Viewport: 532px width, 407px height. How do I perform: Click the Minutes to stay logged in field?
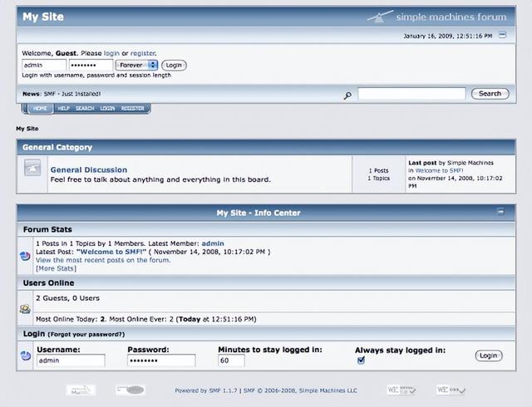click(x=231, y=360)
